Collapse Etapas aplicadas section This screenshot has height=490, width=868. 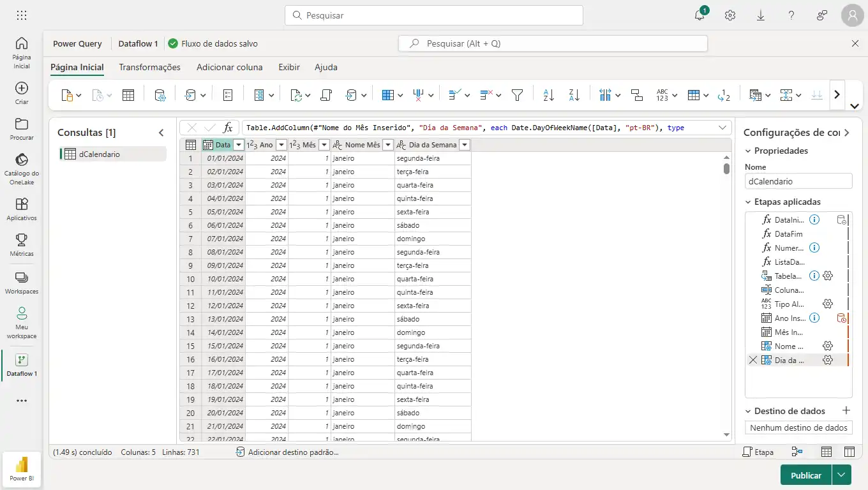(x=749, y=202)
